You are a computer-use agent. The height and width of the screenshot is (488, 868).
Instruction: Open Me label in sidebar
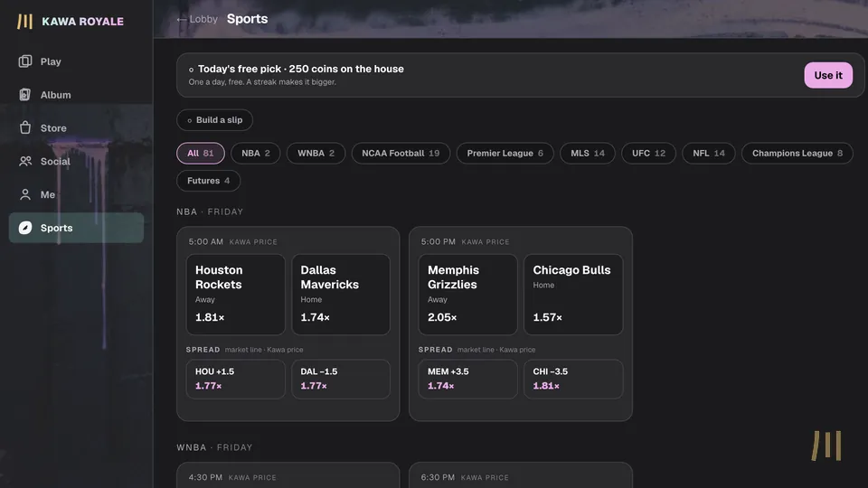(48, 194)
